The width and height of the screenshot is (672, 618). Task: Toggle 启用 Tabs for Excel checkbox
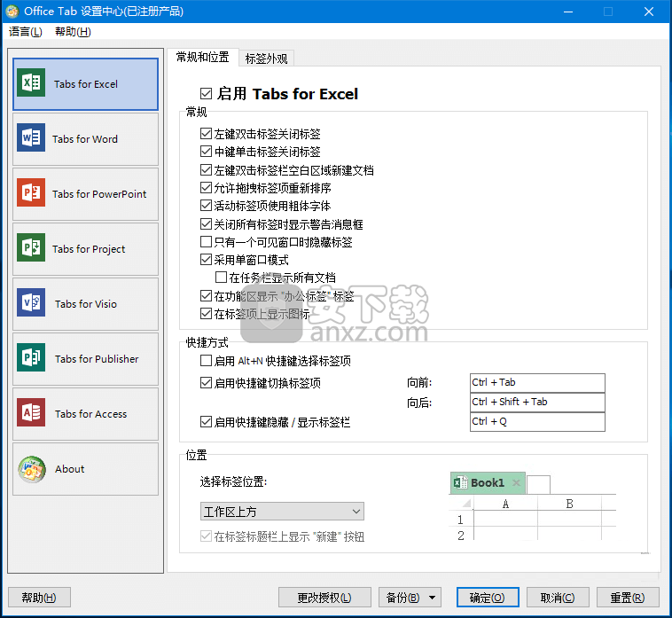coord(207,93)
